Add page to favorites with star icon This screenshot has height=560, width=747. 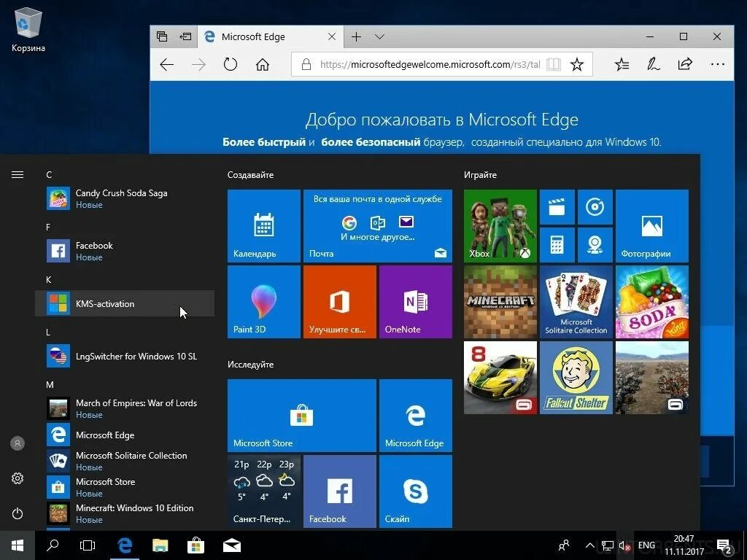(x=577, y=64)
